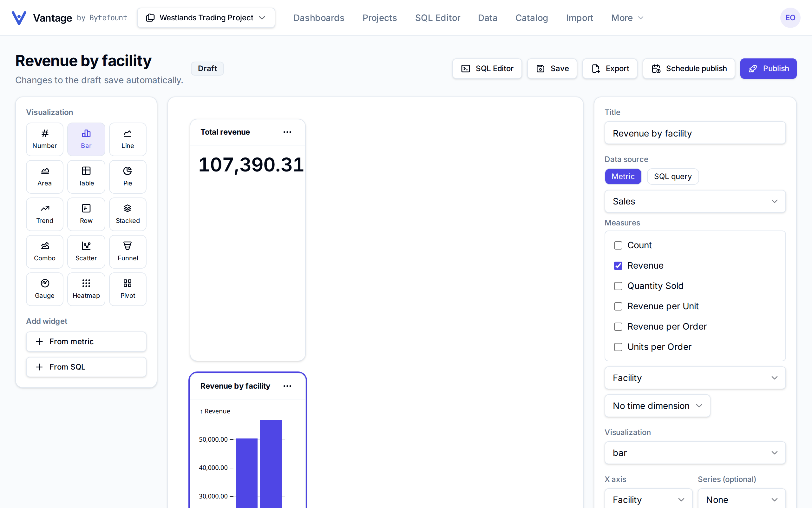
Task: Click the Vantage logo icon
Action: coord(19,18)
